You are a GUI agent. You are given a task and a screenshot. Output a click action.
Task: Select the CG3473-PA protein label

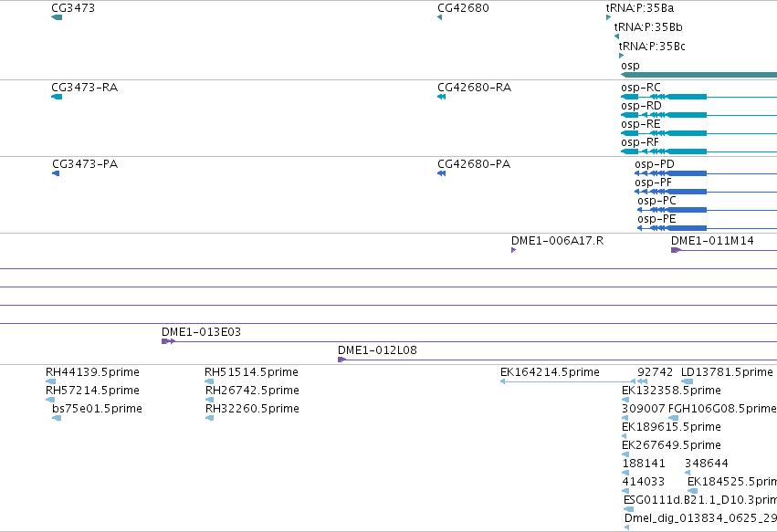(85, 164)
